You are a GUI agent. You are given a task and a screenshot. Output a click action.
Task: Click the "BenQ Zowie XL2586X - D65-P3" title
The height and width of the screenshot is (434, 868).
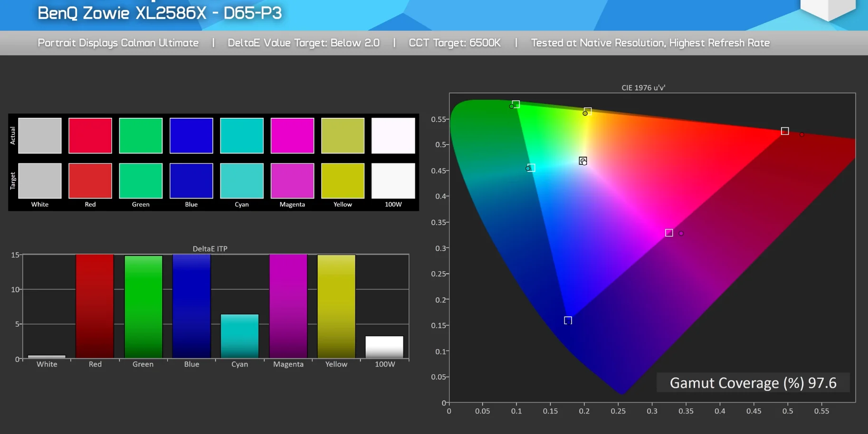[x=160, y=13]
